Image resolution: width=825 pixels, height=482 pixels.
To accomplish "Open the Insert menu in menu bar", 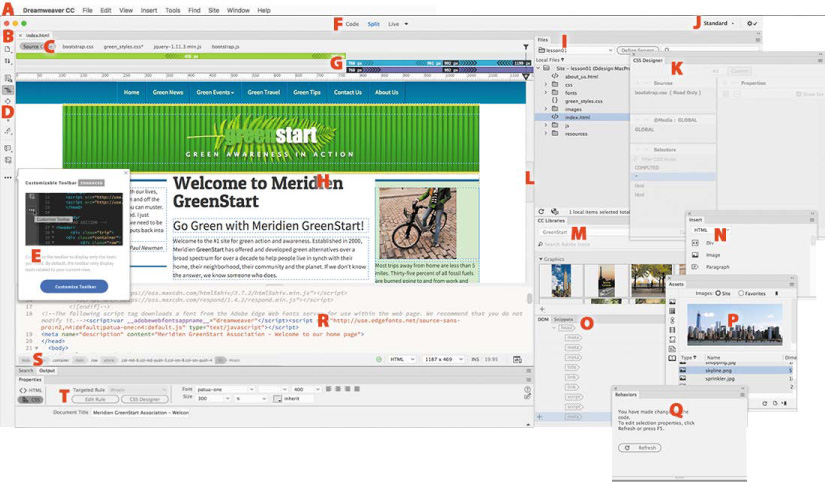I will (149, 10).
